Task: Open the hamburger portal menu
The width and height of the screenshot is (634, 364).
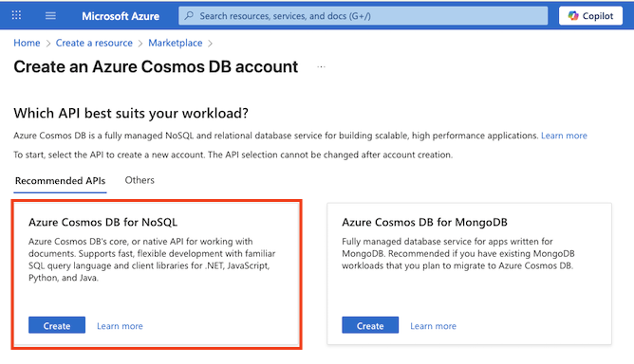Action: pyautogui.click(x=50, y=15)
